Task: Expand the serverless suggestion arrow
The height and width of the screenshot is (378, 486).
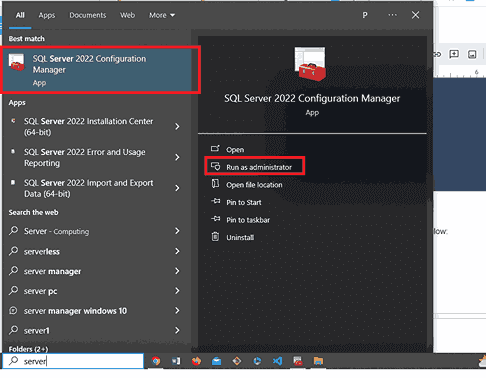Action: [177, 251]
